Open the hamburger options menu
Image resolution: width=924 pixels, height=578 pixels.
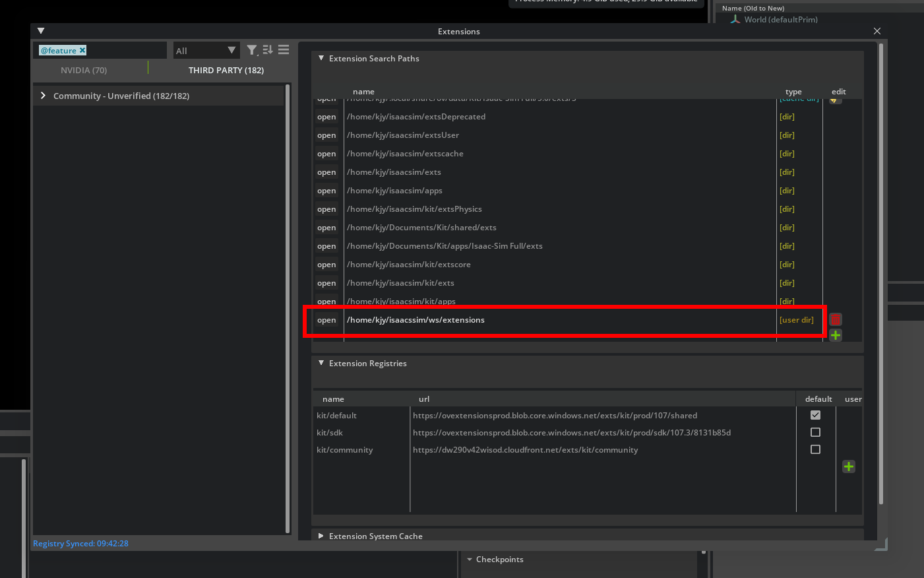(284, 50)
